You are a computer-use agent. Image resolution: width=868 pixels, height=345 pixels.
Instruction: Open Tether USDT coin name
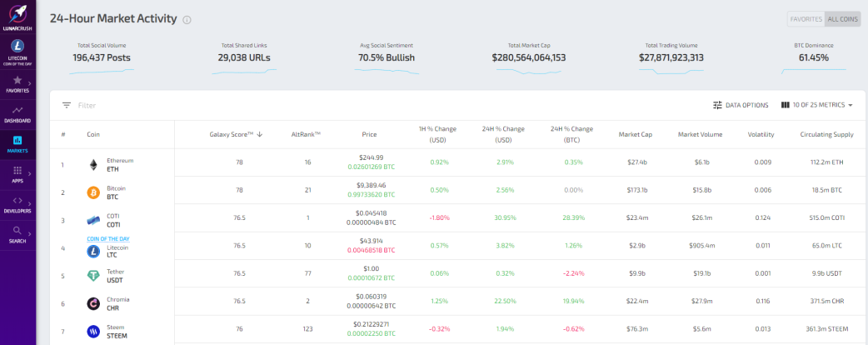pos(116,276)
